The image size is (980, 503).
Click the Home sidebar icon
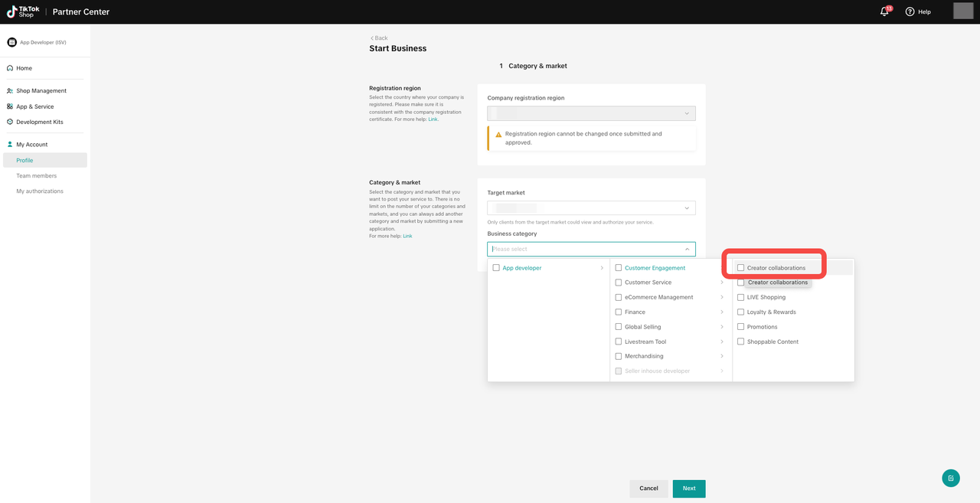pos(10,68)
